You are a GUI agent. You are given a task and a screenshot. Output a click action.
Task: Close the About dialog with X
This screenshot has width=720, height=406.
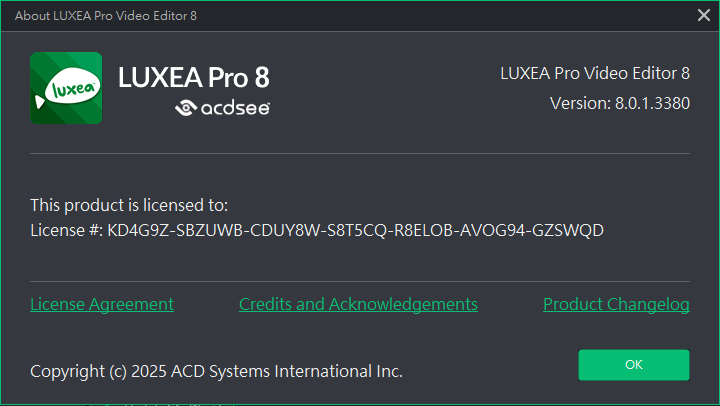[x=703, y=15]
